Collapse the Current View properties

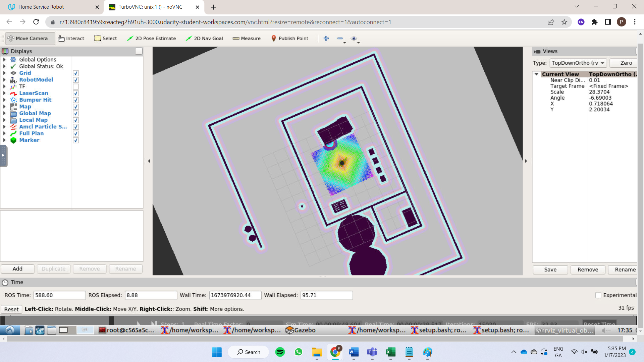tap(536, 74)
